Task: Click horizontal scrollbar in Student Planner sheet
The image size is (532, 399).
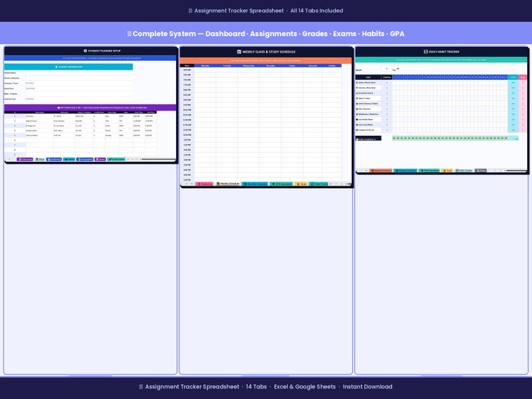Action: (x=158, y=159)
